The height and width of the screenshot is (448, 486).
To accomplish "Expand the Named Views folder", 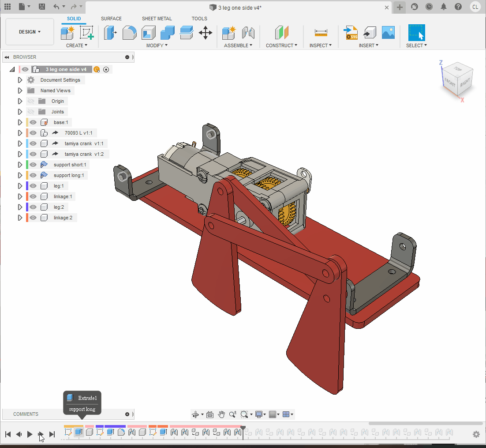I will pos(20,90).
